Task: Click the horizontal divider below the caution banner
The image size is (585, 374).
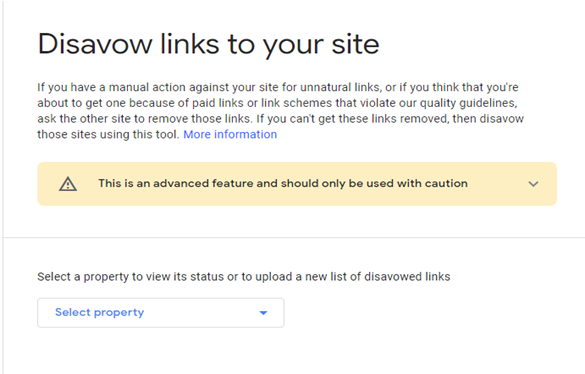Action: click(294, 237)
